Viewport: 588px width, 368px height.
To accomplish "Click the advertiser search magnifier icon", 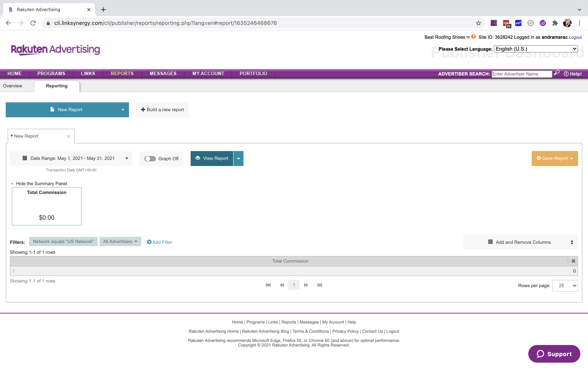I will [x=557, y=73].
